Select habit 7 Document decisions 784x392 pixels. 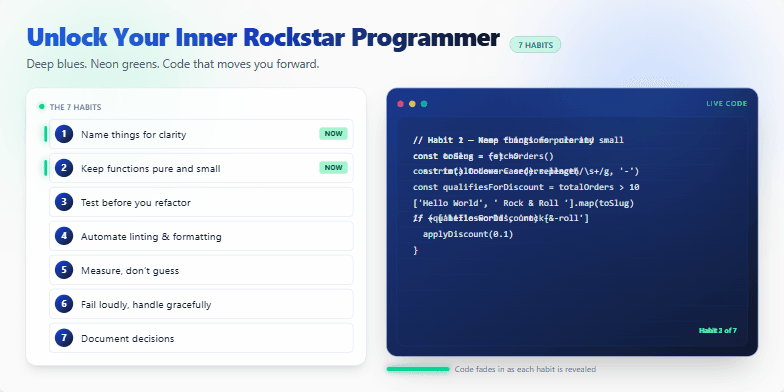[201, 338]
